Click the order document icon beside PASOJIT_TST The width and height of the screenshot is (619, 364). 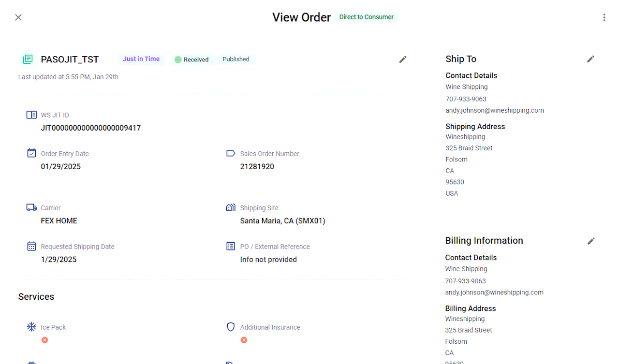28,59
